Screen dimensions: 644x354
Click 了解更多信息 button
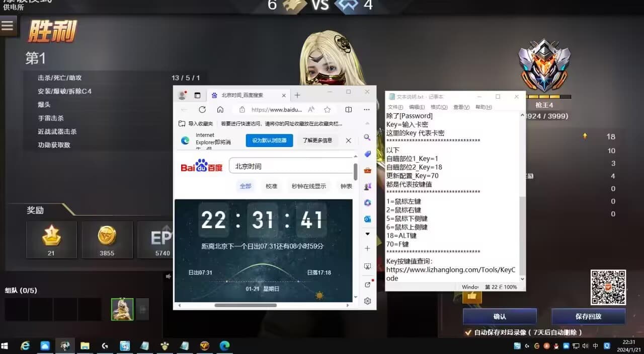pyautogui.click(x=317, y=140)
